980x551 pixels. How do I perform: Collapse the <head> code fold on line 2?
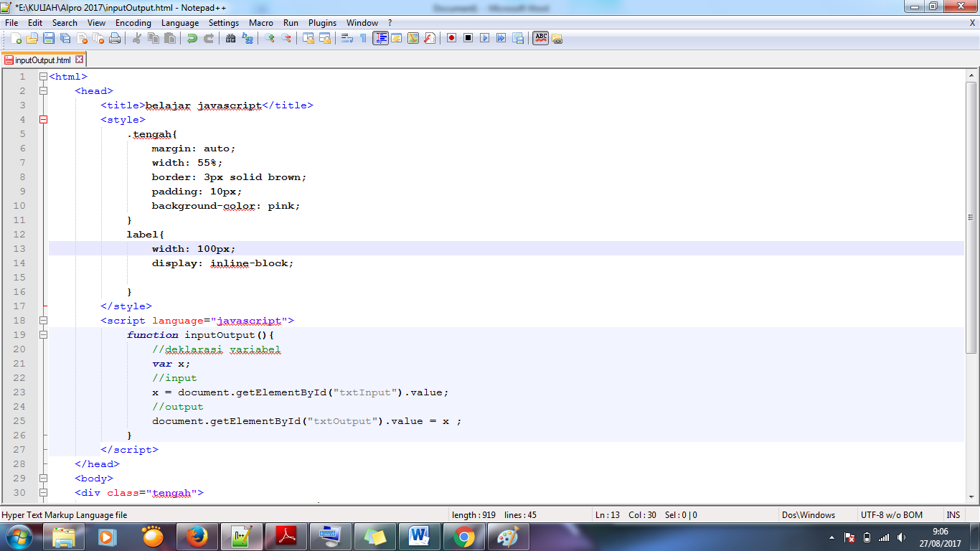pos(43,90)
